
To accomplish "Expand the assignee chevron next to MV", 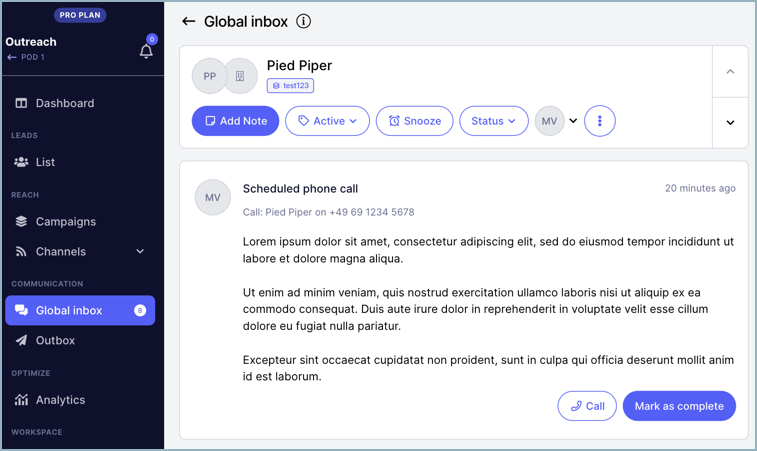I will click(573, 121).
